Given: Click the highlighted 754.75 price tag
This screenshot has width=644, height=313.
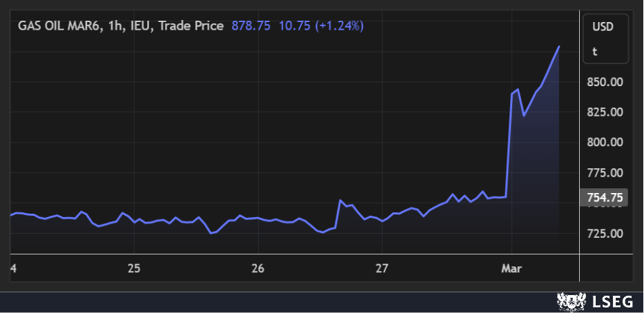Looking at the screenshot, I should (605, 198).
